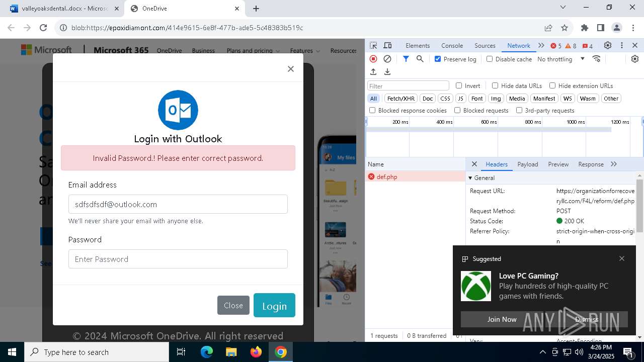Viewport: 644px width, 362px height.
Task: Click the Close button in dialog
Action: pyautogui.click(x=233, y=305)
